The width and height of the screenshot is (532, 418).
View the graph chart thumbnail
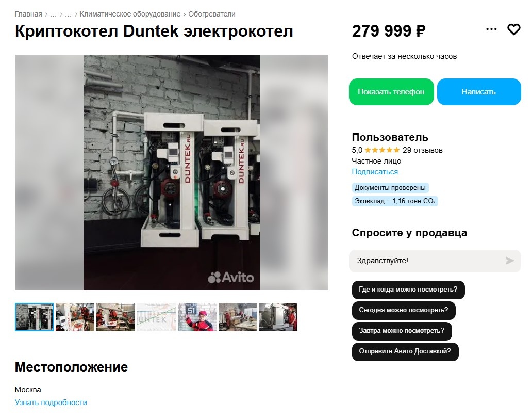pyautogui.click(x=156, y=317)
